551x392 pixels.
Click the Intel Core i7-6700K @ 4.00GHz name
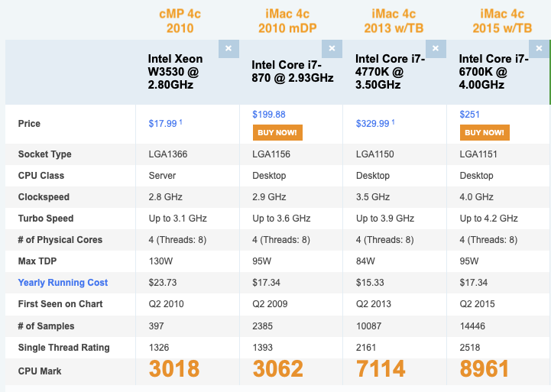tap(494, 72)
